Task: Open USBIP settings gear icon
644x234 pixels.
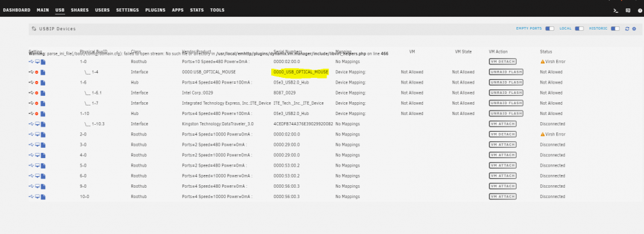Action: pos(634,29)
